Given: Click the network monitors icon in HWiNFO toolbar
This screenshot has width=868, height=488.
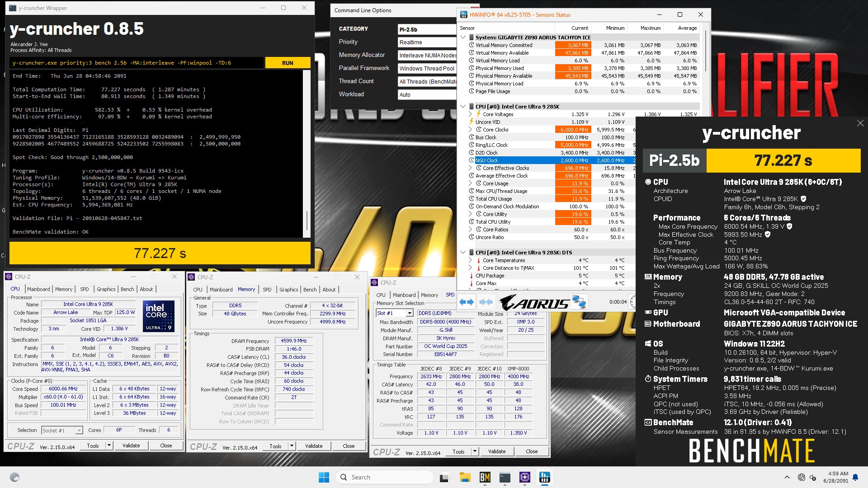Looking at the screenshot, I should 579,302.
